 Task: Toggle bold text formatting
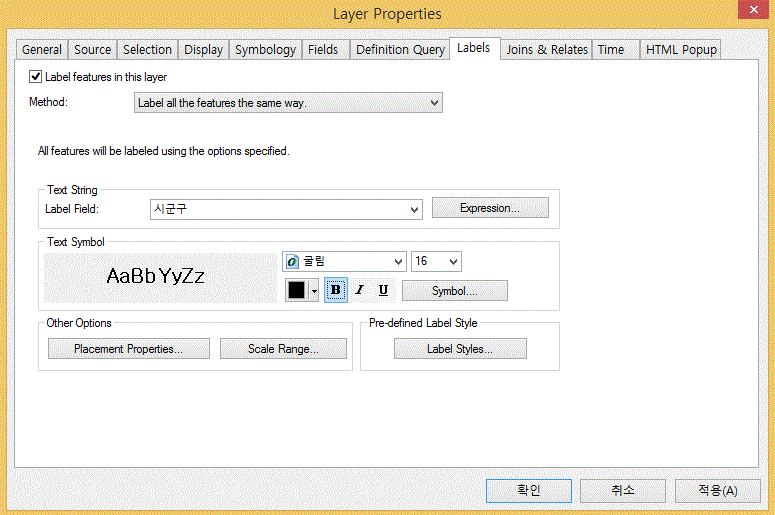coord(336,290)
